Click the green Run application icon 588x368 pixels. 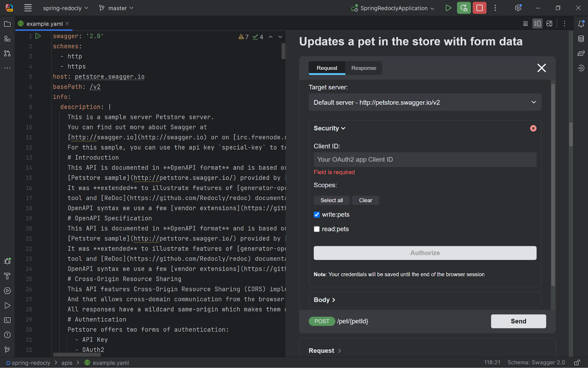click(448, 8)
